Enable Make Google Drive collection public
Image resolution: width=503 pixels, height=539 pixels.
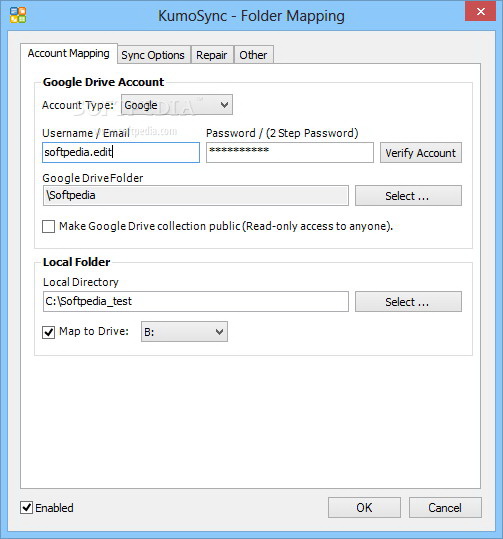tap(48, 227)
